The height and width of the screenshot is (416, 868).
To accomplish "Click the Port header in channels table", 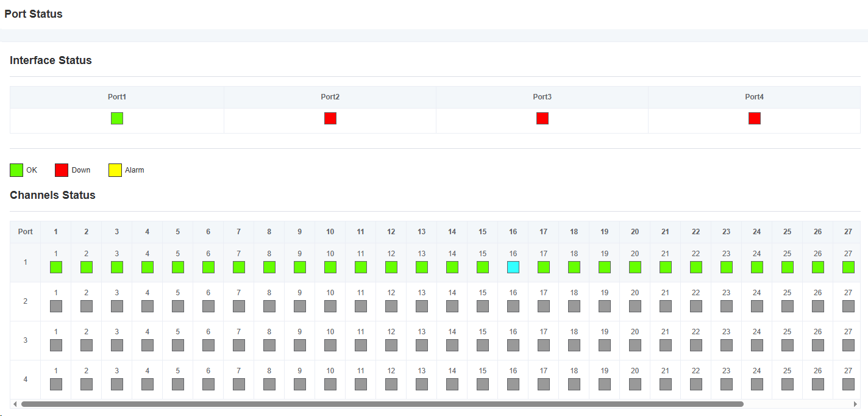I will tap(26, 232).
